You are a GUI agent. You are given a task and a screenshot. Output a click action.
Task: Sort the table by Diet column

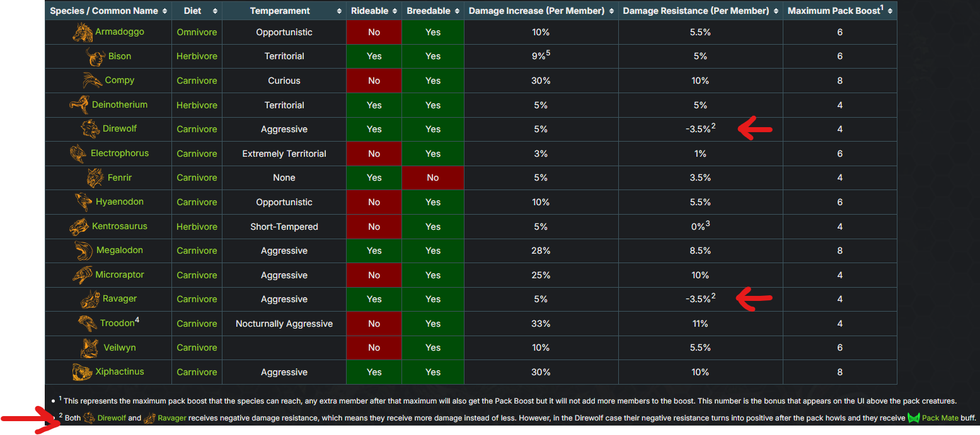point(197,11)
